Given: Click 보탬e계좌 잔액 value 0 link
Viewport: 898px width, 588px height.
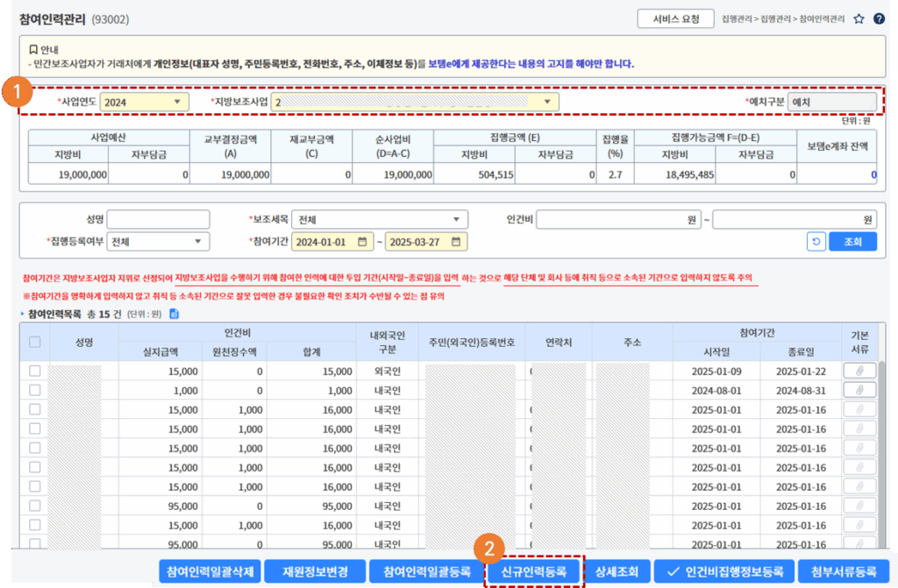Looking at the screenshot, I should coord(873,174).
